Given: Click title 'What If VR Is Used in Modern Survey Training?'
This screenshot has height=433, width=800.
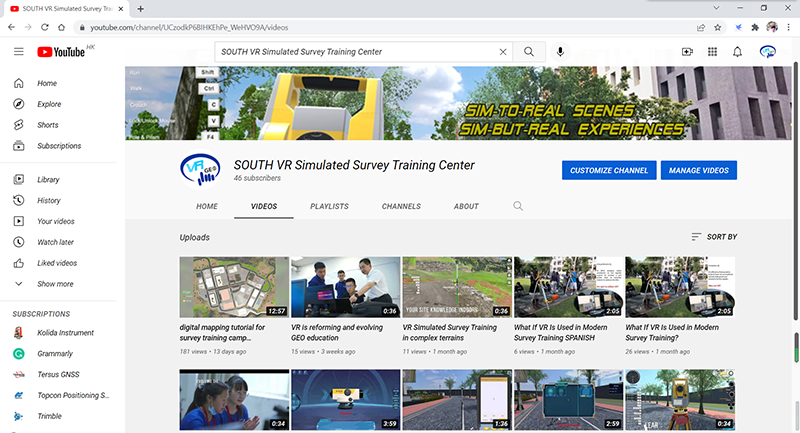Looking at the screenshot, I should (672, 333).
